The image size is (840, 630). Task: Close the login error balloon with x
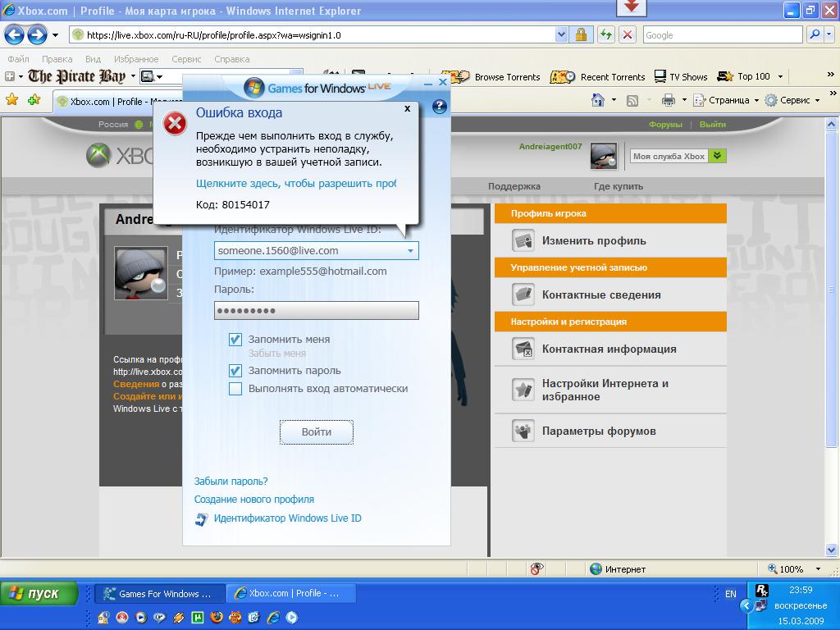[407, 109]
